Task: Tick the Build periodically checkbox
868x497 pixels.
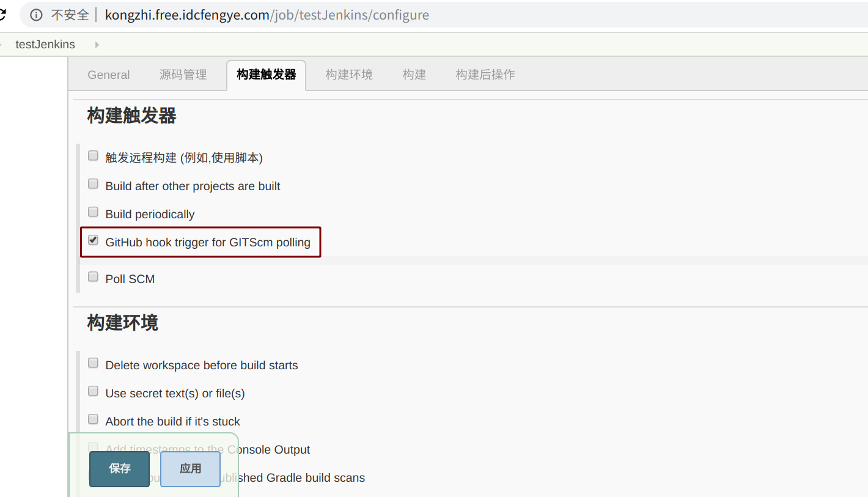Action: [x=93, y=212]
